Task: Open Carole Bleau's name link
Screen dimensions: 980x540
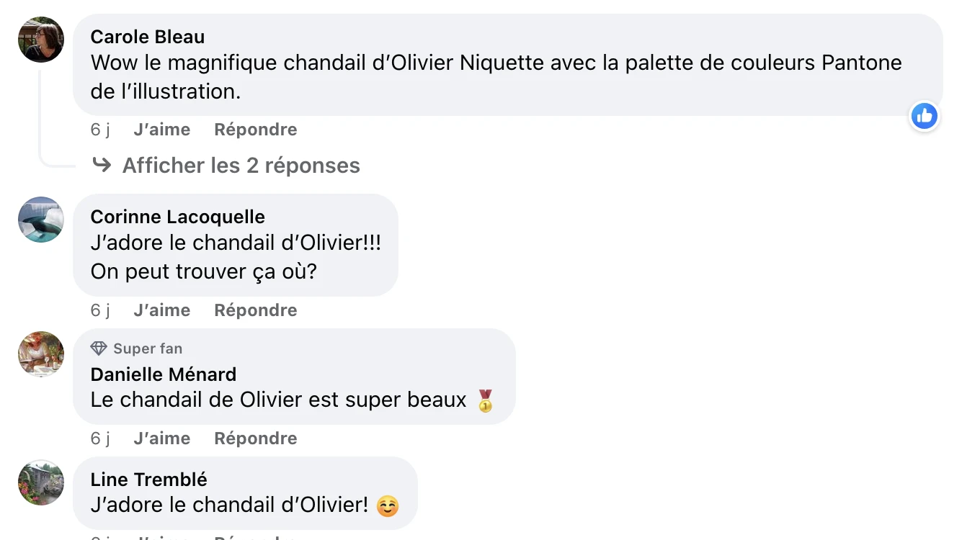Action: tap(148, 37)
